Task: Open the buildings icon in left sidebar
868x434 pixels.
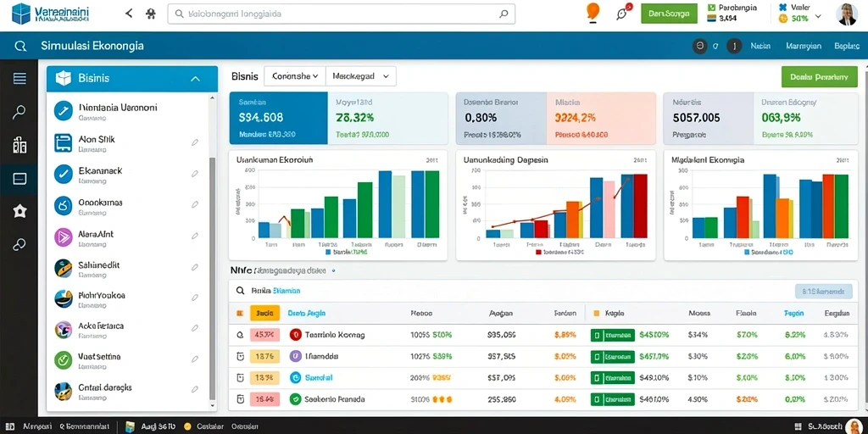Action: pos(19,145)
